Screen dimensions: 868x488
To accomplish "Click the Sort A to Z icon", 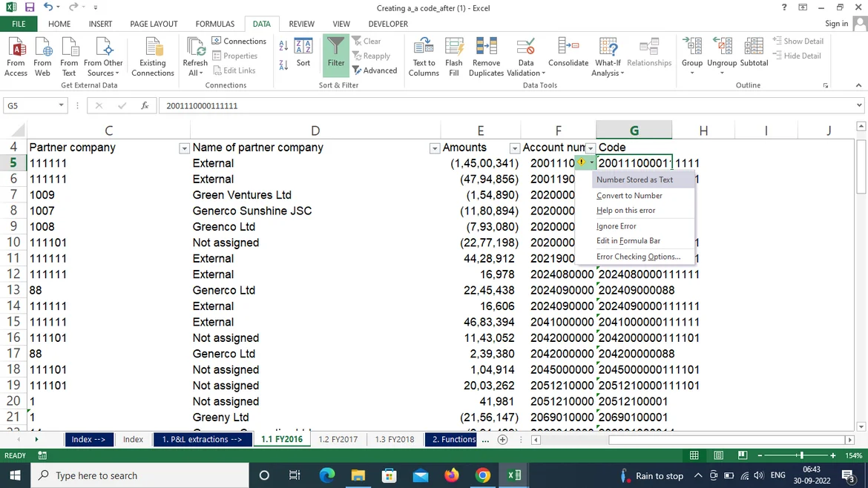I will pyautogui.click(x=283, y=46).
